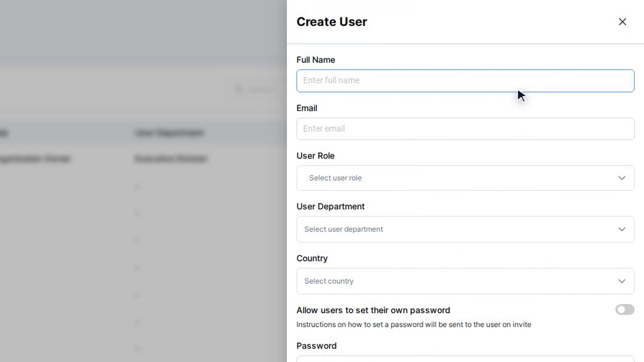This screenshot has width=644, height=362.
Task: Focus the Enter email field
Action: 465,129
